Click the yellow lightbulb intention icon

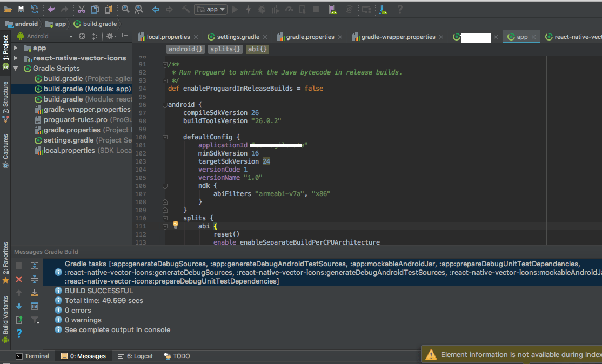point(176,225)
